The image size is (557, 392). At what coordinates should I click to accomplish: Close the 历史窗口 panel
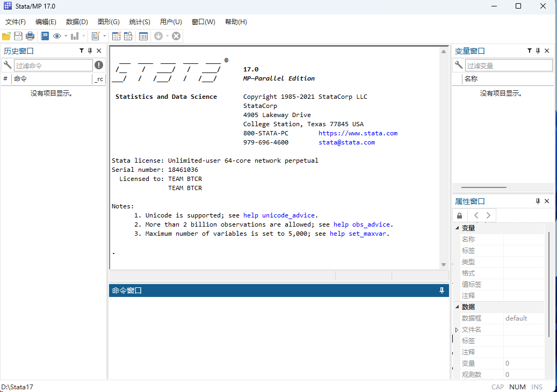pyautogui.click(x=99, y=51)
